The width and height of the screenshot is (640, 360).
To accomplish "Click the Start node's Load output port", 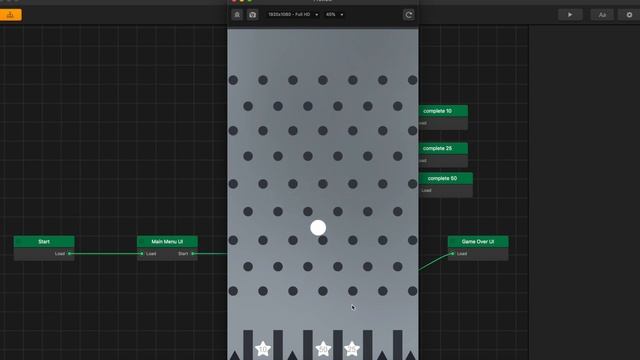I will pos(70,253).
